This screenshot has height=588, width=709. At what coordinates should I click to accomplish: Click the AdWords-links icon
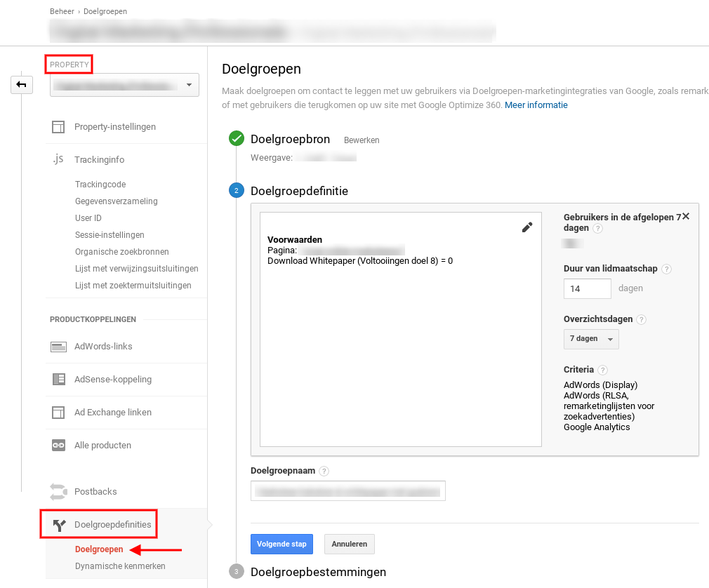pos(58,347)
